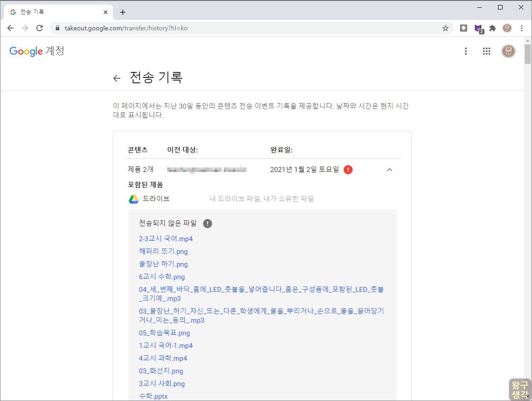532x401 pixels.
Task: Click the 이전 대상: column header
Action: 183,149
